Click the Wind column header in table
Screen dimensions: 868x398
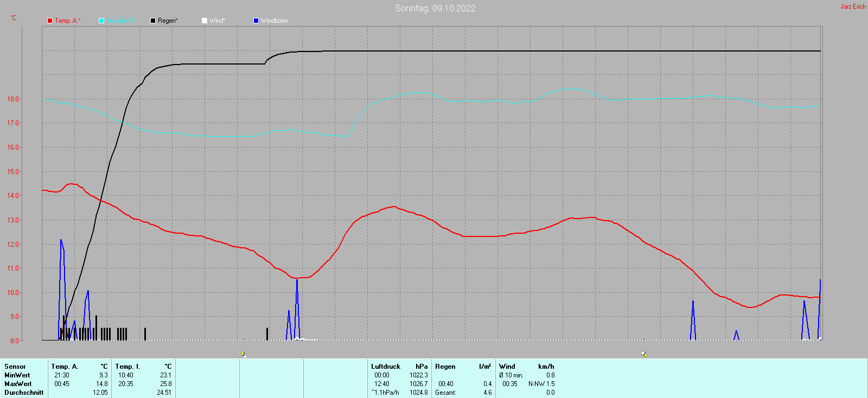(x=507, y=367)
